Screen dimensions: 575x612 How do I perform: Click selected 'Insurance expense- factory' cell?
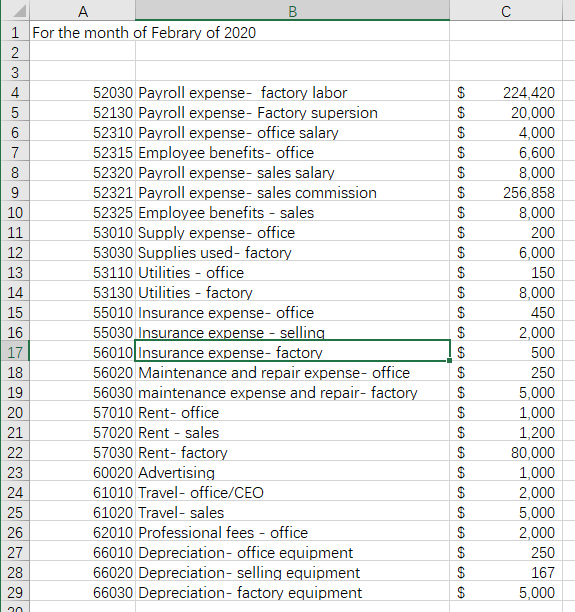pyautogui.click(x=292, y=352)
